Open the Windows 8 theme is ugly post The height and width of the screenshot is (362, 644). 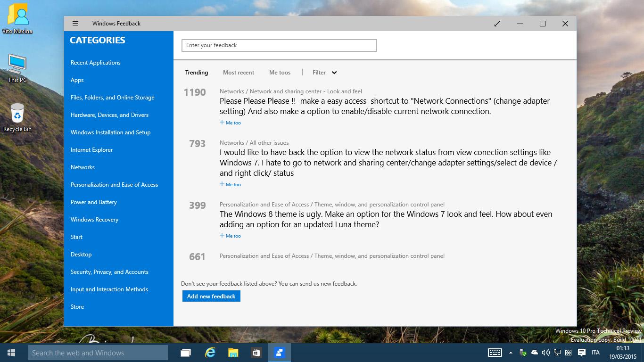point(386,219)
